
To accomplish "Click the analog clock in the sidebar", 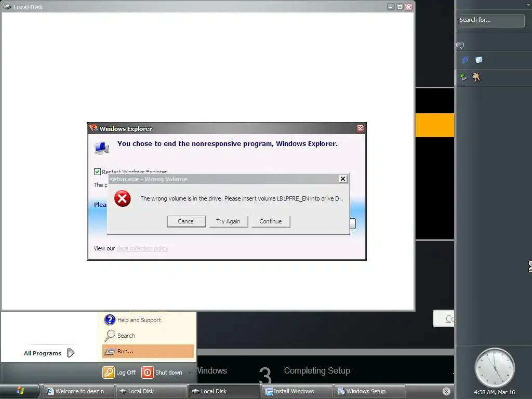I will pyautogui.click(x=495, y=368).
